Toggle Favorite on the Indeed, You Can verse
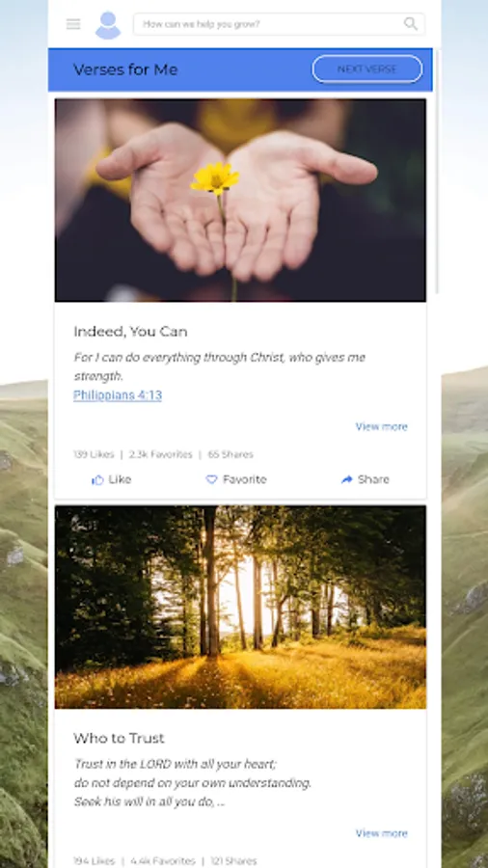 tap(236, 479)
